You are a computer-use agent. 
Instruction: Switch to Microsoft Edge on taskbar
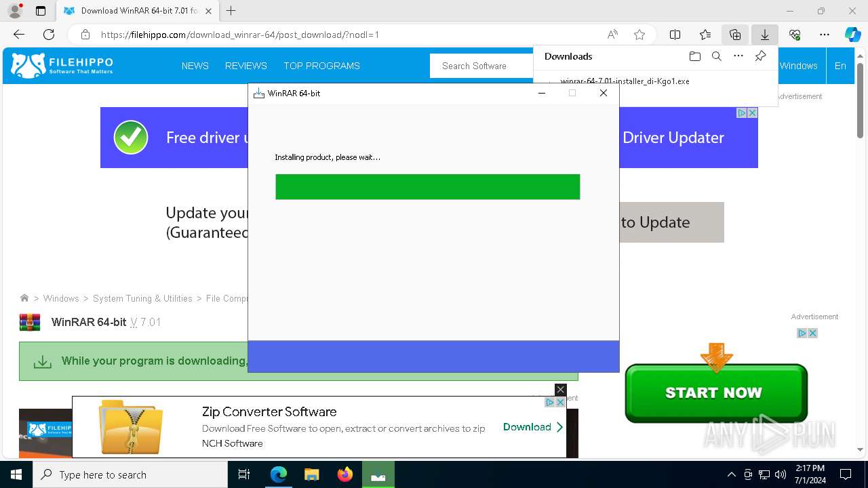(279, 474)
